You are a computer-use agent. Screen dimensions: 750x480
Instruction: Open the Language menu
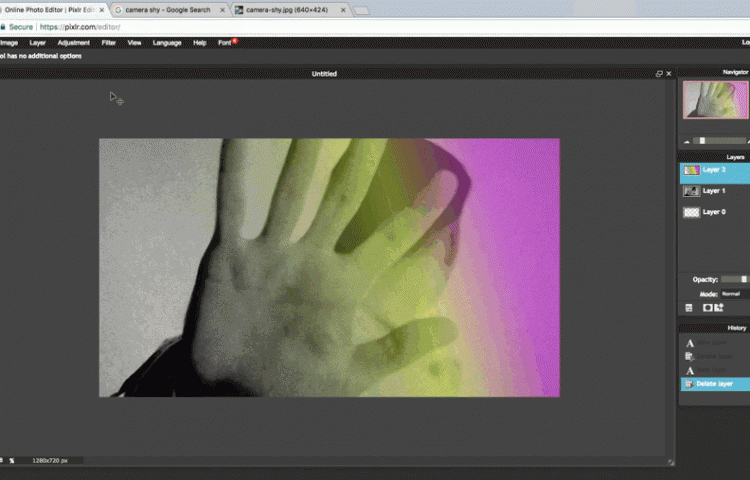coord(167,43)
